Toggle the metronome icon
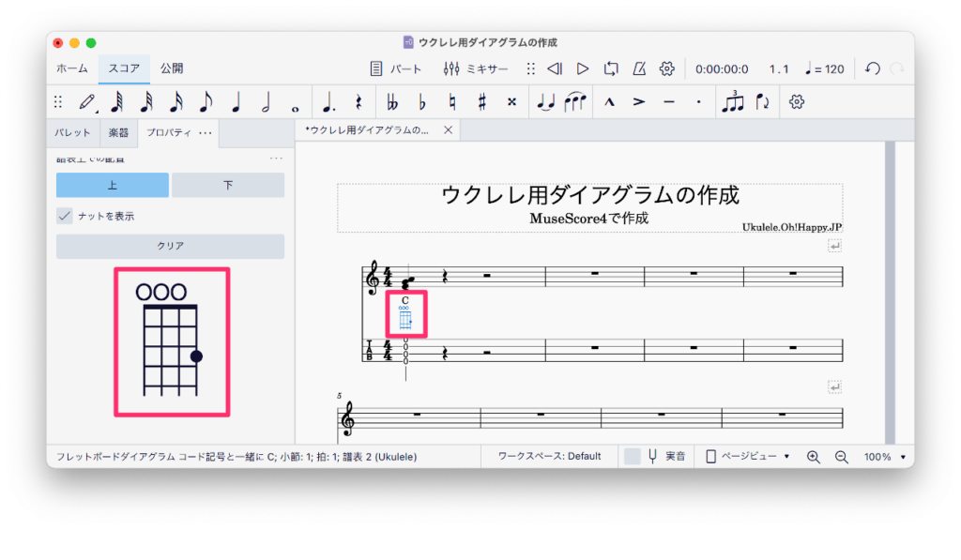The image size is (961, 560). tap(639, 68)
